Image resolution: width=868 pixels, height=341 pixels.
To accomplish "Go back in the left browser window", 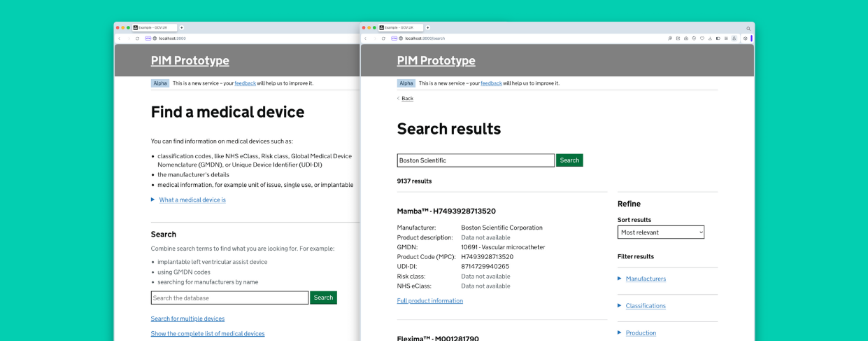I will [120, 39].
